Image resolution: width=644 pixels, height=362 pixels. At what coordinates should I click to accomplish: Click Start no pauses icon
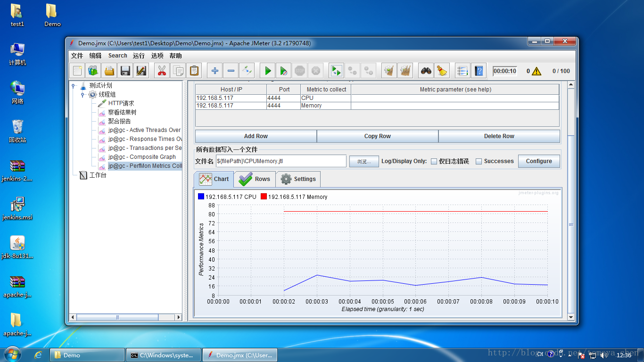click(x=283, y=71)
